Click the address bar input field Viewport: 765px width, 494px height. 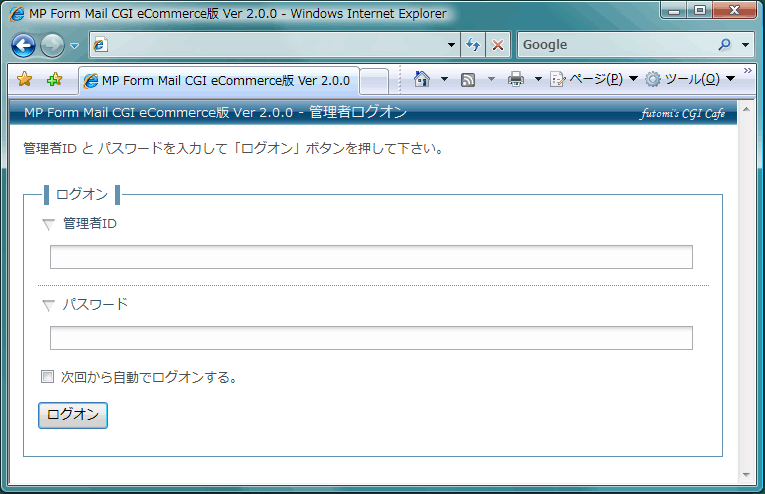[x=276, y=45]
